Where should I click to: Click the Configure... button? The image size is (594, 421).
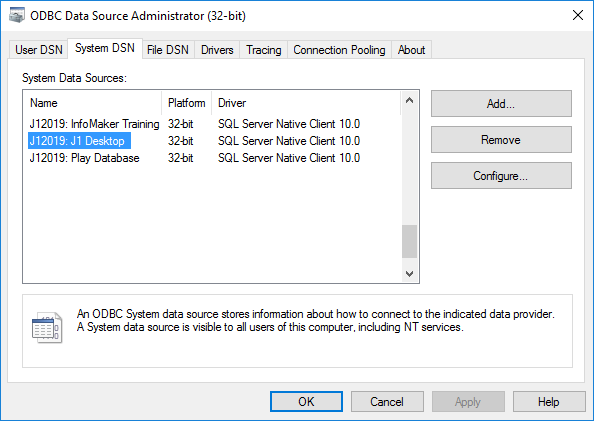[x=501, y=176]
